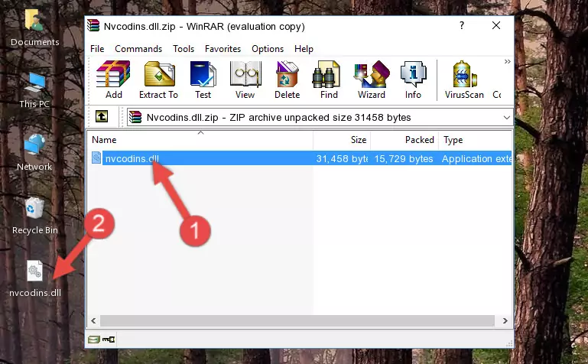Click the horizontal scrollbar left arrow
588x364 pixels.
pos(93,321)
